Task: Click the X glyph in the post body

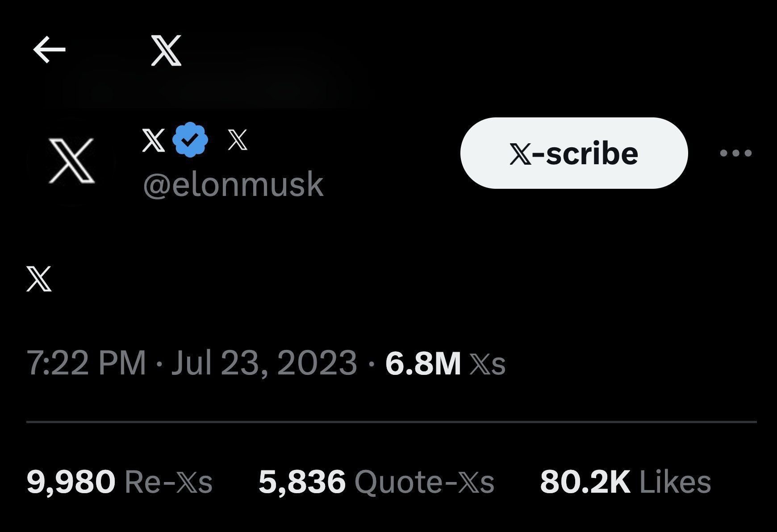Action: click(39, 278)
